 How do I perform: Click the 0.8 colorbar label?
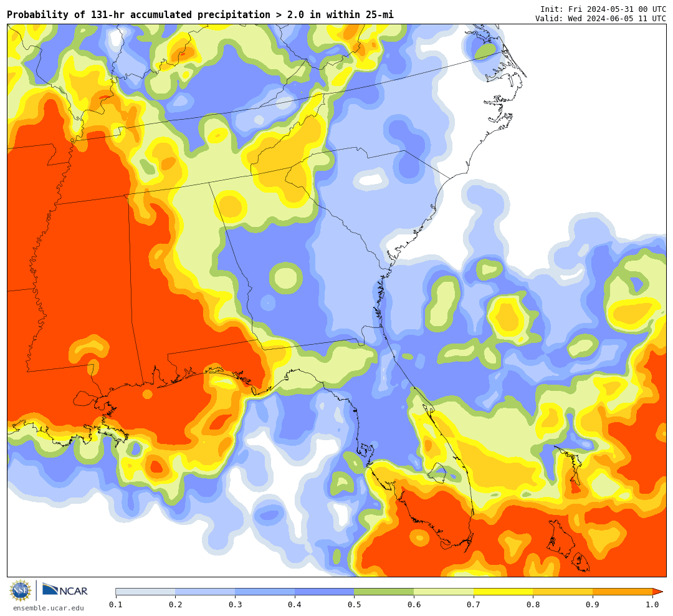pos(533,605)
